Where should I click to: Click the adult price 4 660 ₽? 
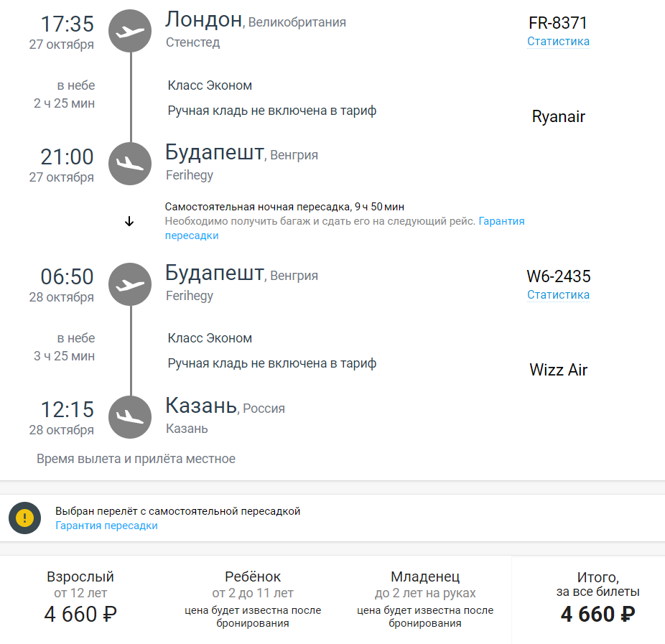[80, 615]
